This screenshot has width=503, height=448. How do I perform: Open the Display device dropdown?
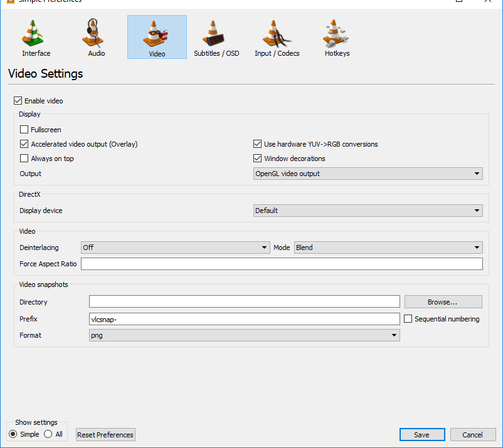coord(368,211)
